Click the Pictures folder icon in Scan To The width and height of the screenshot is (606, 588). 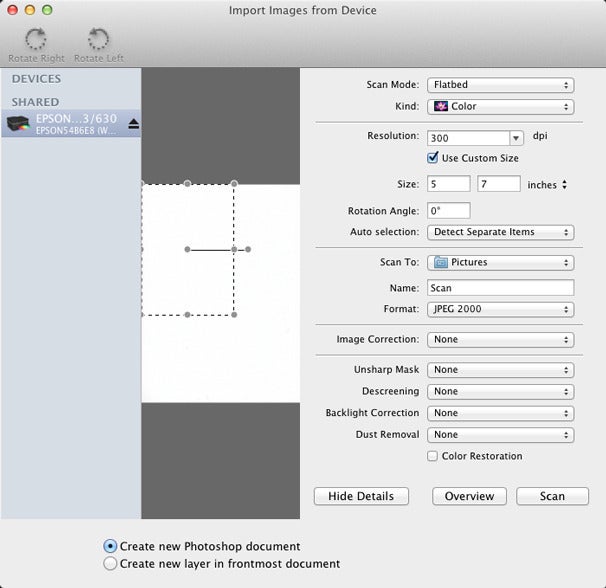click(x=441, y=262)
